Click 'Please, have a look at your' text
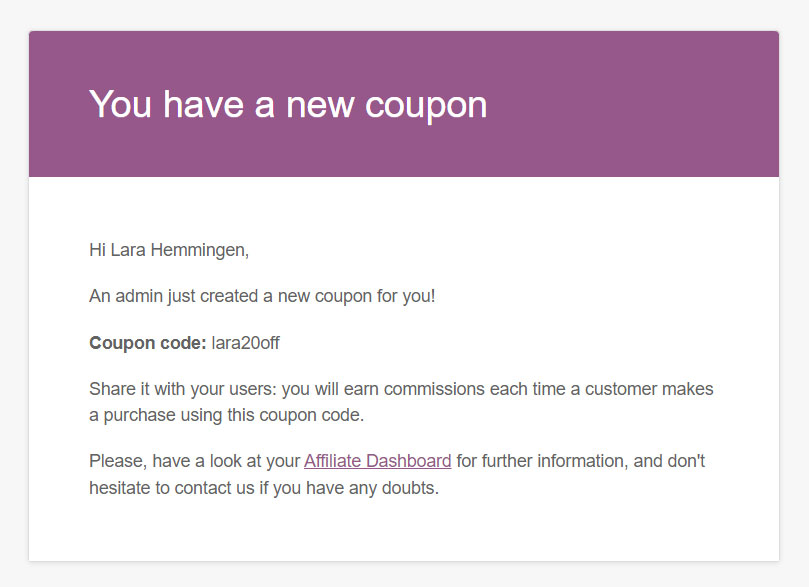The height and width of the screenshot is (587, 809). pyautogui.click(x=195, y=461)
